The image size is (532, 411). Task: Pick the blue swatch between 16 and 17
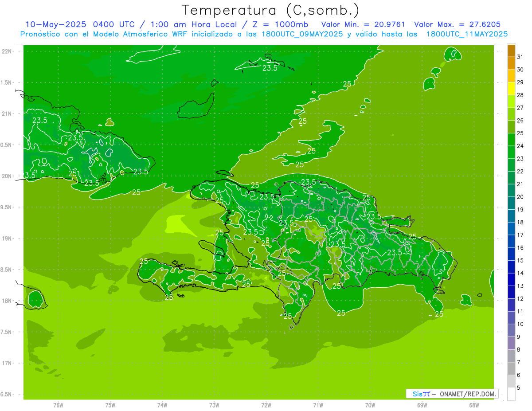tap(511, 241)
